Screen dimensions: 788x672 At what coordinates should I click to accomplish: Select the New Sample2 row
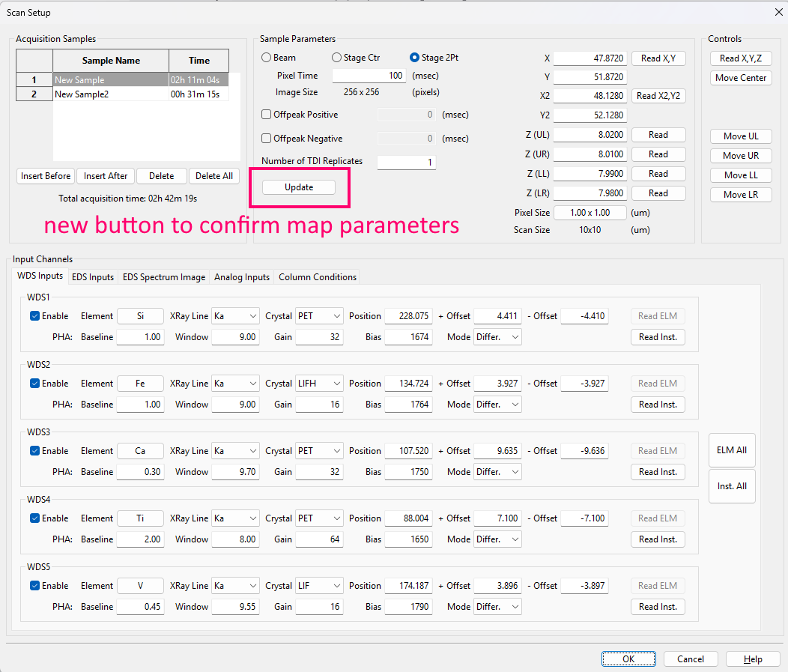(111, 94)
